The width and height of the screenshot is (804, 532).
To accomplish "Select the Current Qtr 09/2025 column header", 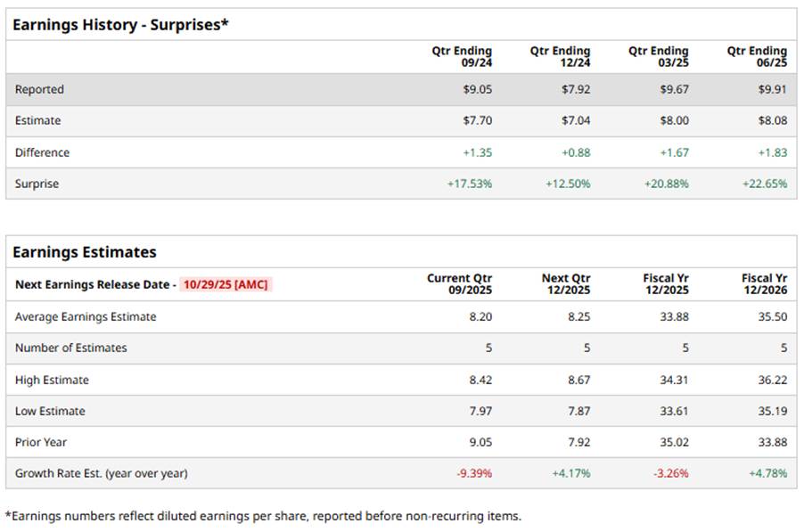I will click(459, 284).
